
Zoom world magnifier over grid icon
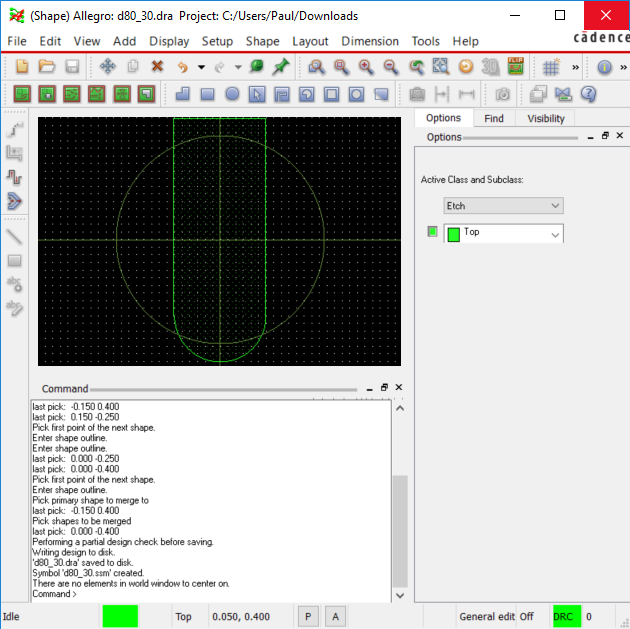(x=441, y=66)
